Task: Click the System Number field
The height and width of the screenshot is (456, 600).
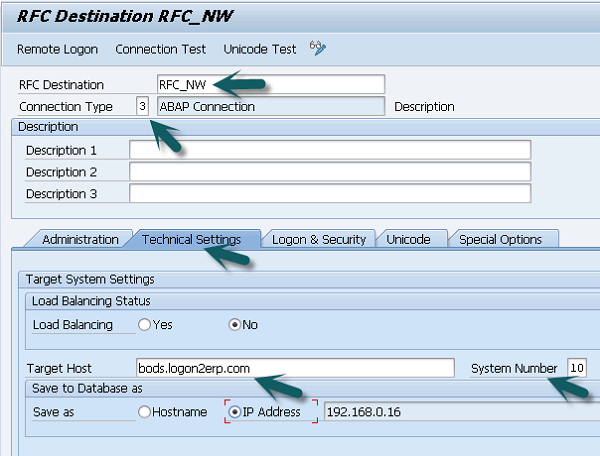Action: [x=577, y=368]
